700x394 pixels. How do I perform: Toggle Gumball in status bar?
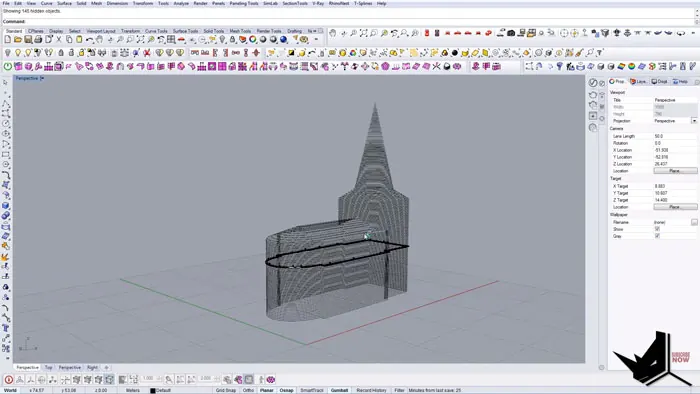339,390
